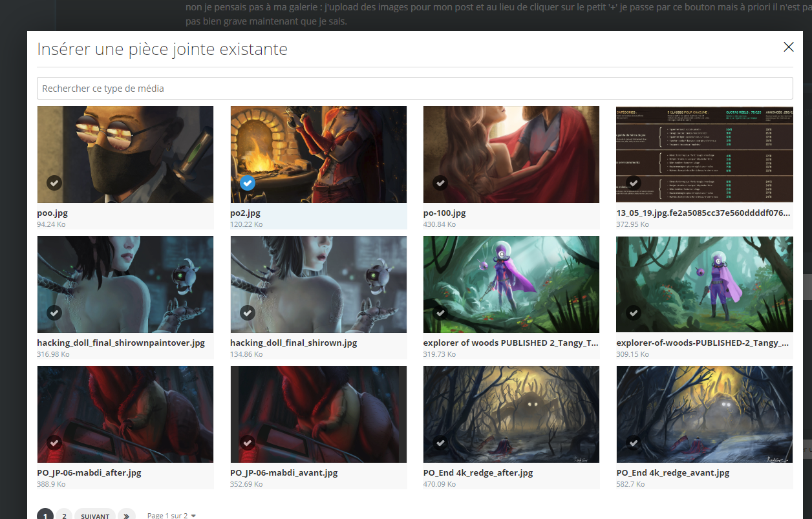Toggle the checkmark on po-100.jpg

click(440, 183)
